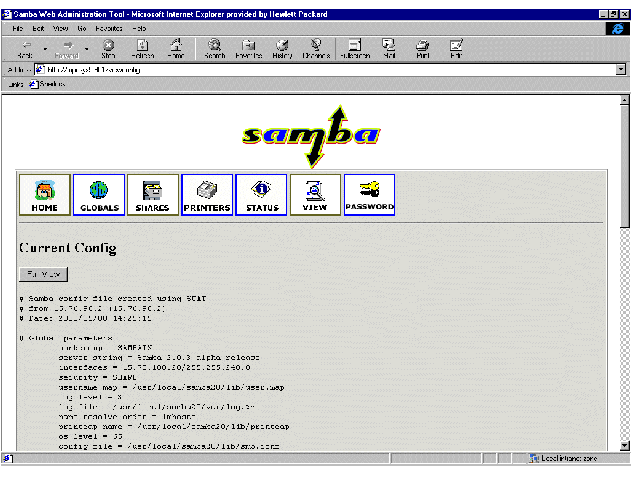Switch to Fullscreen from the toolbar
Image resolution: width=638 pixels, height=486 pixels.
355,49
